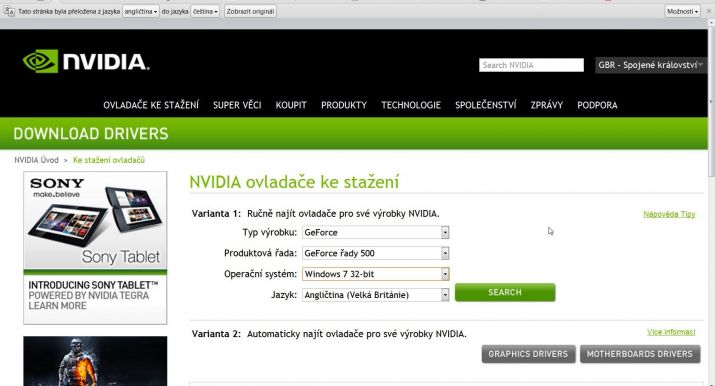Expand the 'Typ výrobku' GeForce dropdown

tap(376, 232)
